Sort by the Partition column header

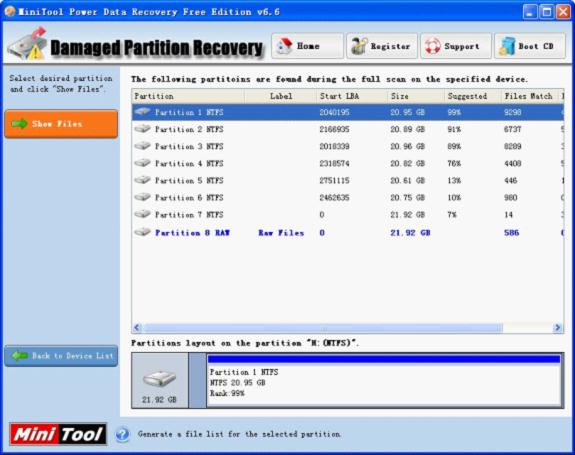(188, 96)
